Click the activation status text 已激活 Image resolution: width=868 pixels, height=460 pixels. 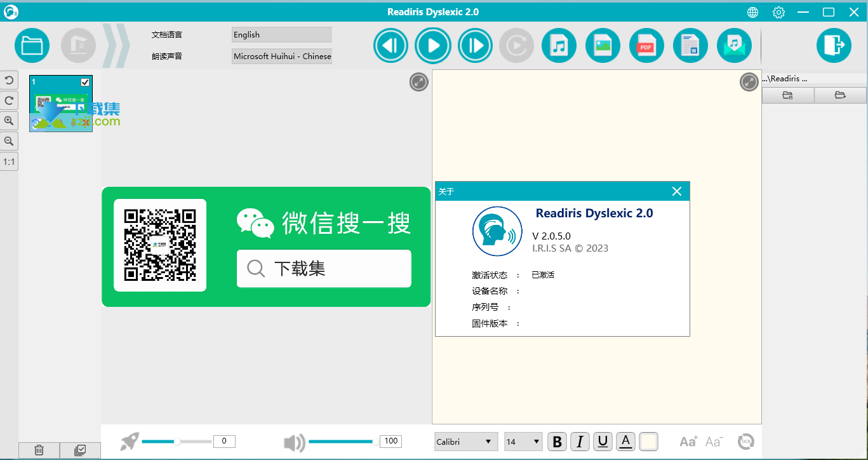543,275
